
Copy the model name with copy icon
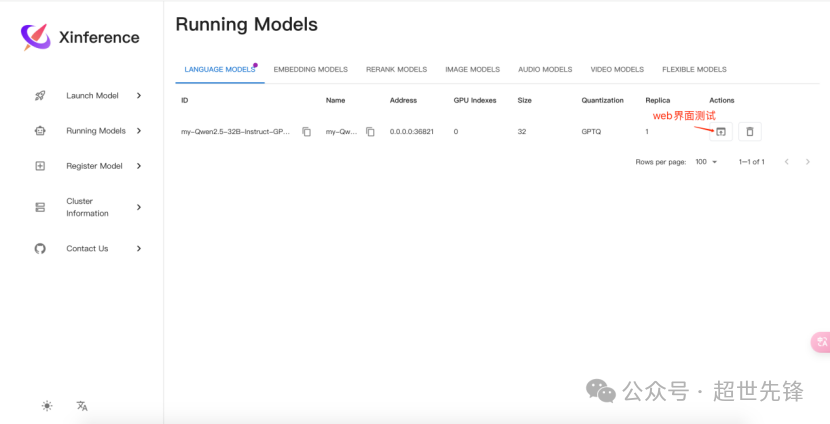[371, 132]
